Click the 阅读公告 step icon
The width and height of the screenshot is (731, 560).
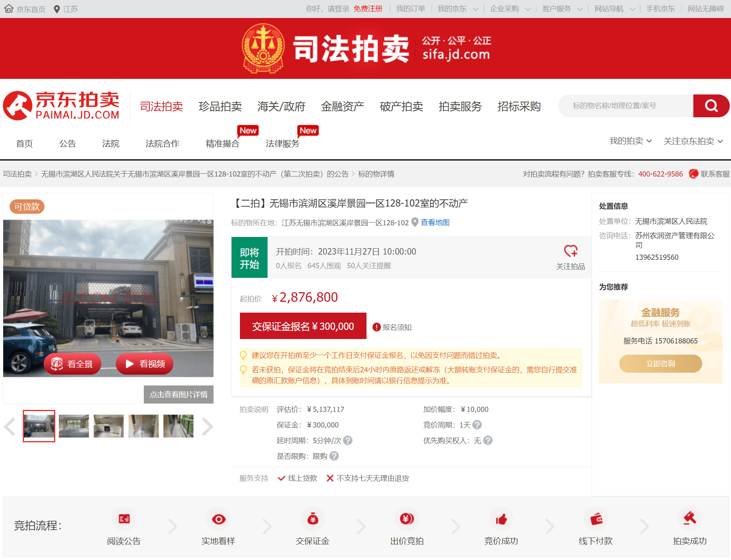(x=124, y=519)
